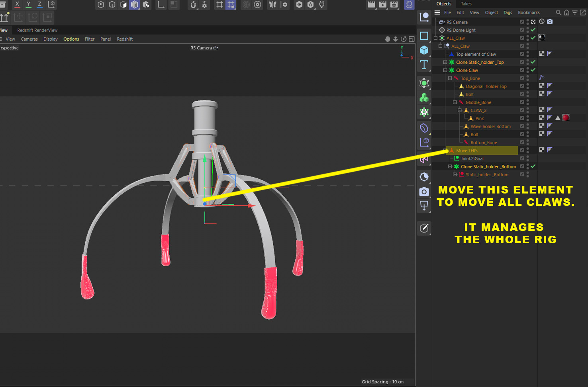
Task: Open Render Settings clapperboard gear icon
Action: [394, 5]
